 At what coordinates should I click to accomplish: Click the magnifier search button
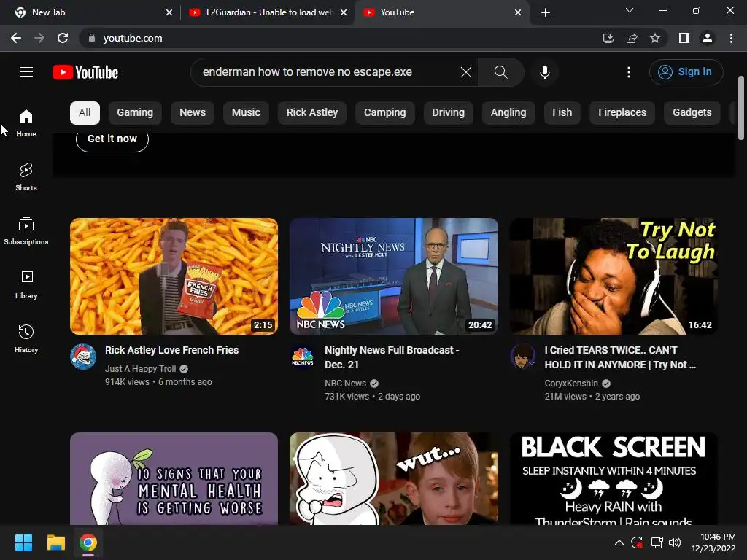pos(500,72)
